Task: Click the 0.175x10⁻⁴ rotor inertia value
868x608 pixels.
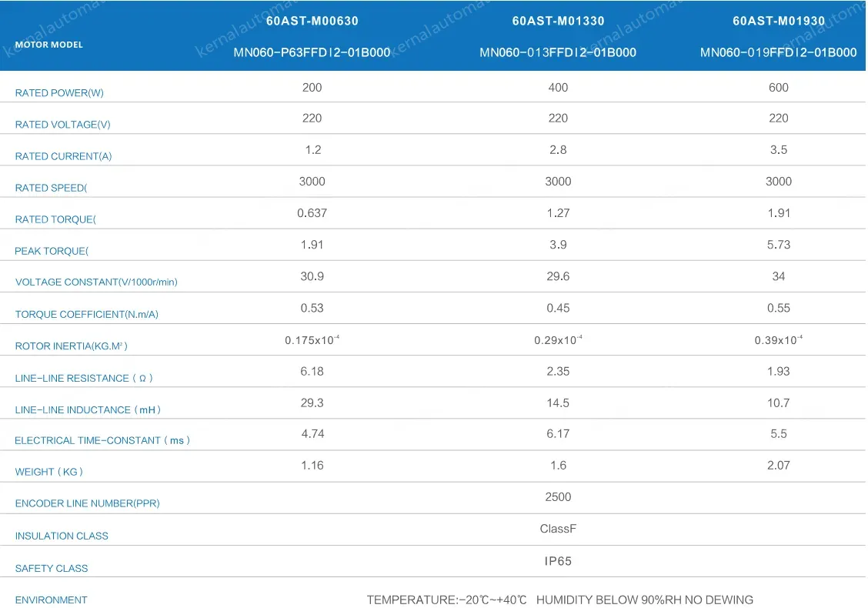Action: click(312, 339)
